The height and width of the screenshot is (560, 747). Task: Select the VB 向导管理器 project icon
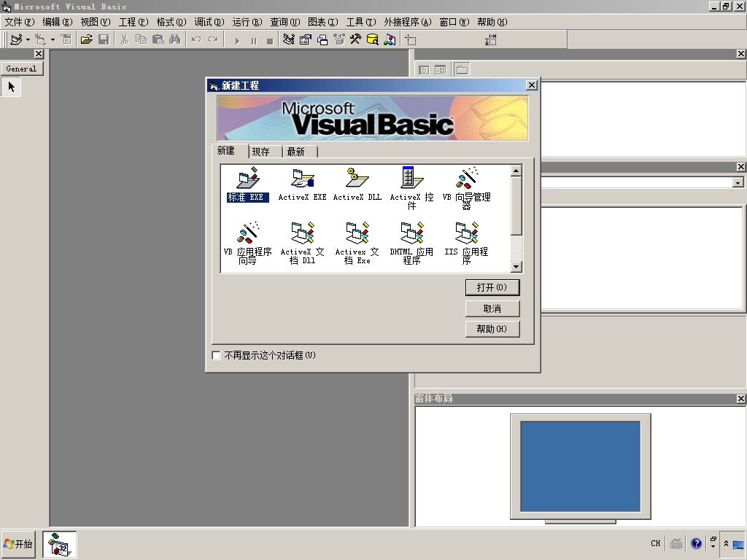467,179
